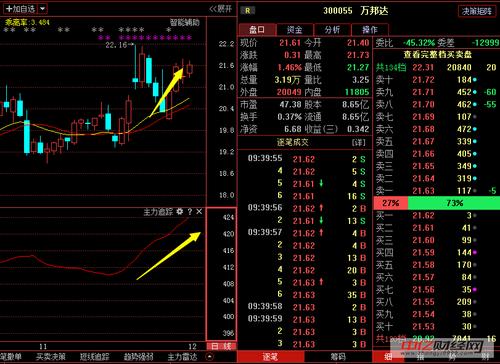The image size is (500, 364).
Task: Select the 筹码 bottom tab
Action: 338,357
